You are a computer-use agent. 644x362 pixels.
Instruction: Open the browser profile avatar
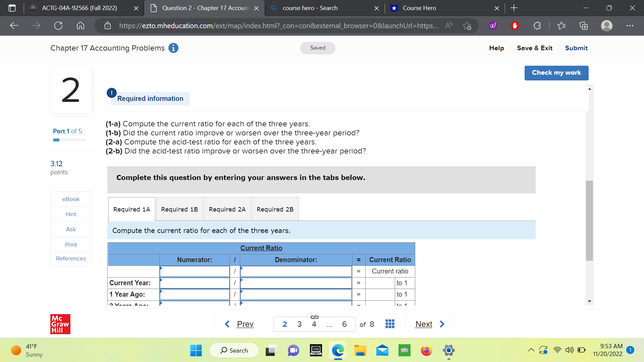point(606,25)
